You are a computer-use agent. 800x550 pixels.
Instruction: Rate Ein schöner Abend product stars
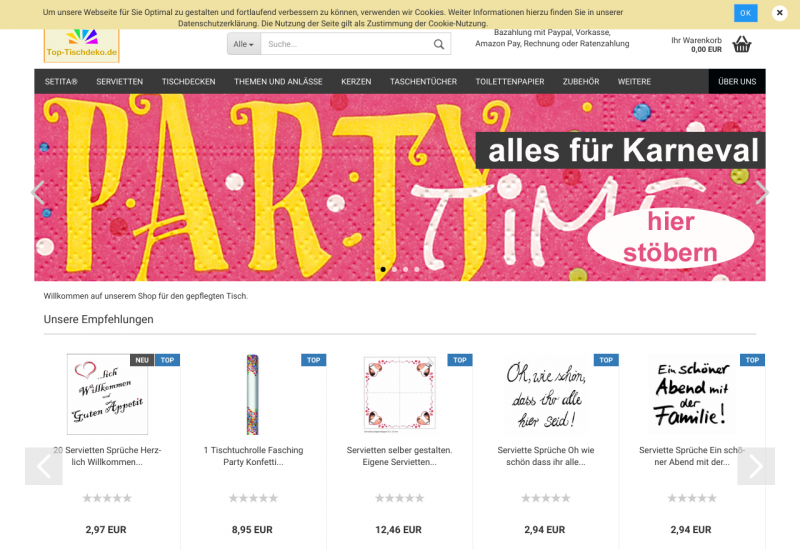(x=692, y=498)
